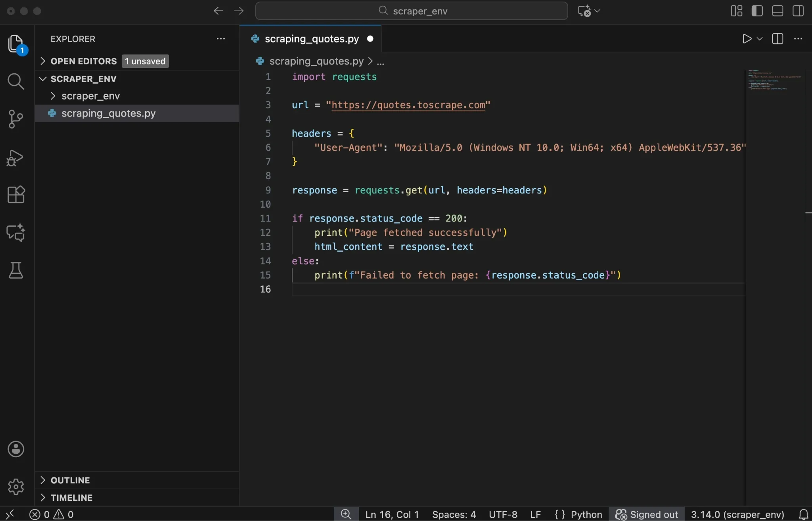Switch to the scraping_quotes.py editor tab
The width and height of the screenshot is (812, 521).
pyautogui.click(x=311, y=38)
